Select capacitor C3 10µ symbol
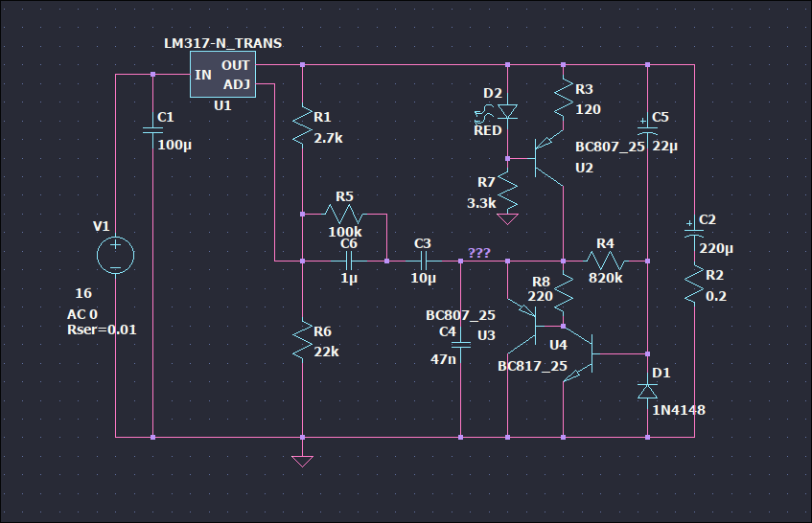Screen dimensions: 812x523 coord(423,261)
